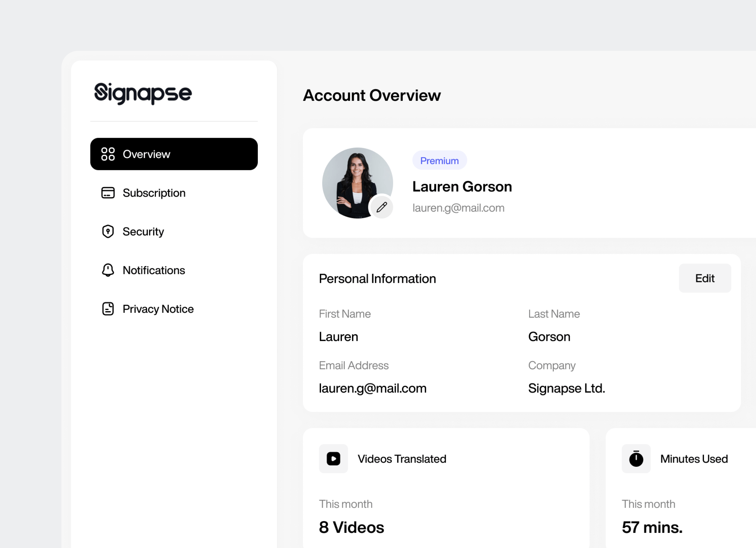
Task: Click the First Name value Lauren
Action: pyautogui.click(x=338, y=337)
